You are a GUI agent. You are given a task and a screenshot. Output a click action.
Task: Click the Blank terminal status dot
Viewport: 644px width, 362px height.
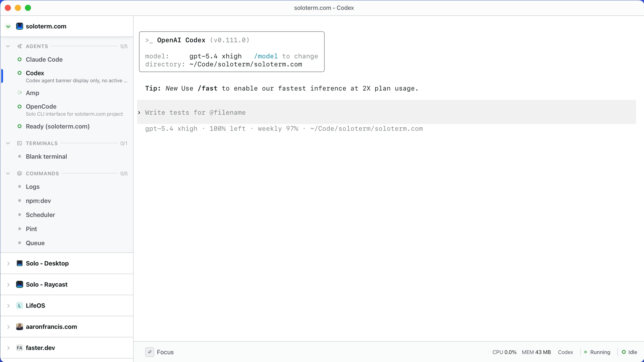click(x=20, y=156)
